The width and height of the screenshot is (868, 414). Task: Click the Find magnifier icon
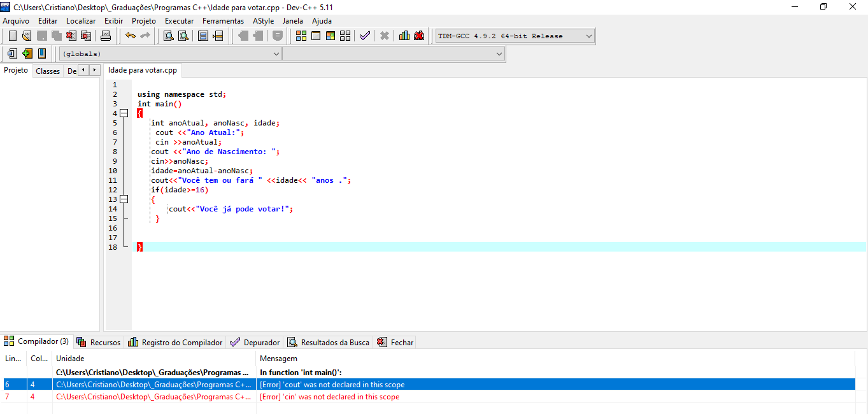pyautogui.click(x=169, y=36)
